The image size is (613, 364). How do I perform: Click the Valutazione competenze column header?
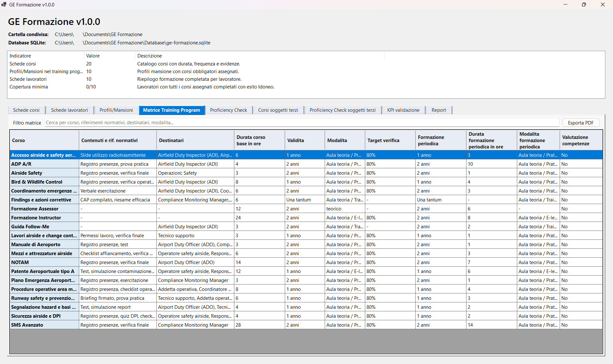[x=581, y=140]
